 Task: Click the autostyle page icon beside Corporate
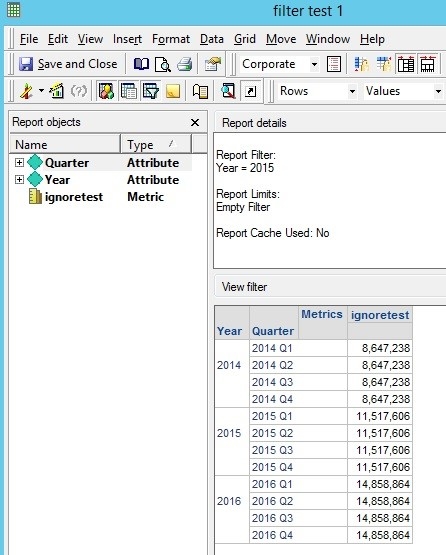[x=334, y=64]
